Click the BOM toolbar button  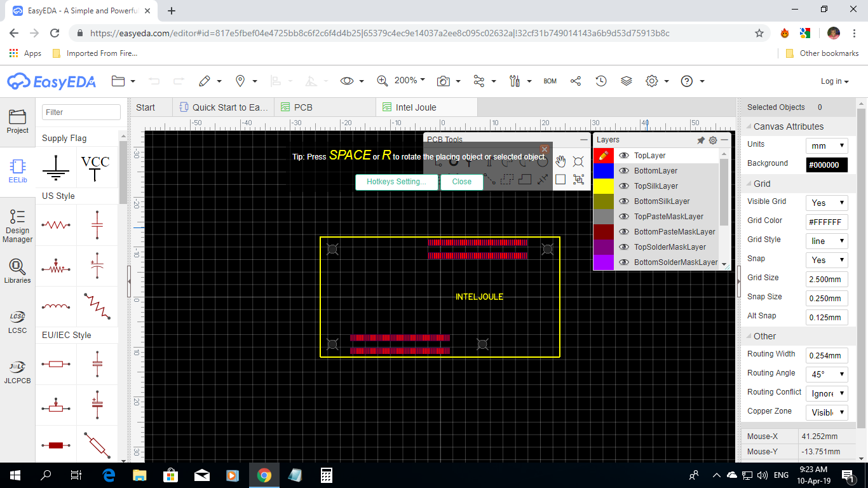coord(550,81)
